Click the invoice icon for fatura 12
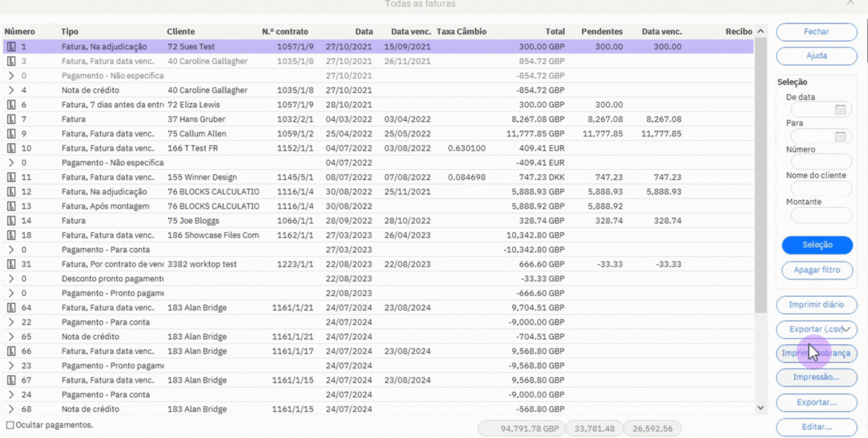868x438 pixels. click(12, 192)
